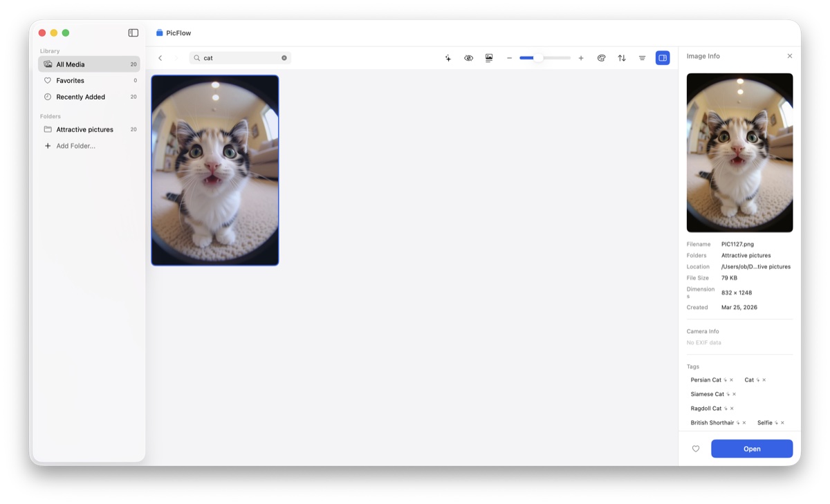This screenshot has width=830, height=504.
Task: Click the sparkle icon on British Shorthair tag
Action: tap(738, 422)
